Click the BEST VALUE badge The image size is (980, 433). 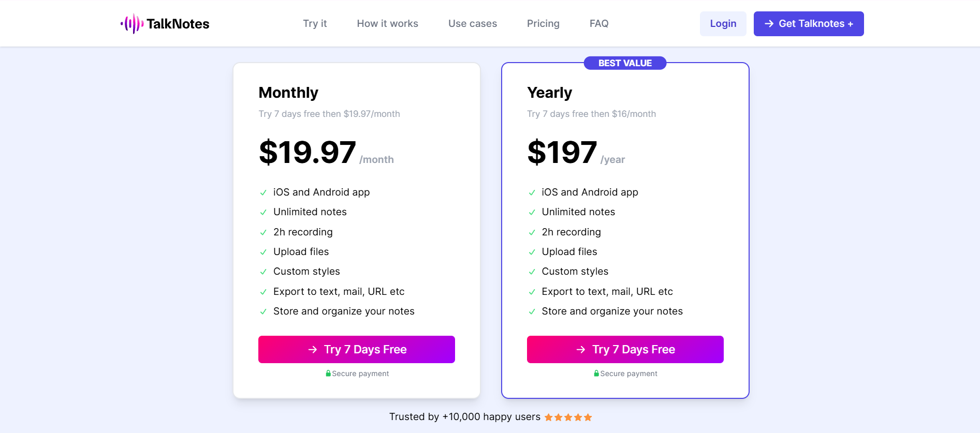click(x=624, y=63)
